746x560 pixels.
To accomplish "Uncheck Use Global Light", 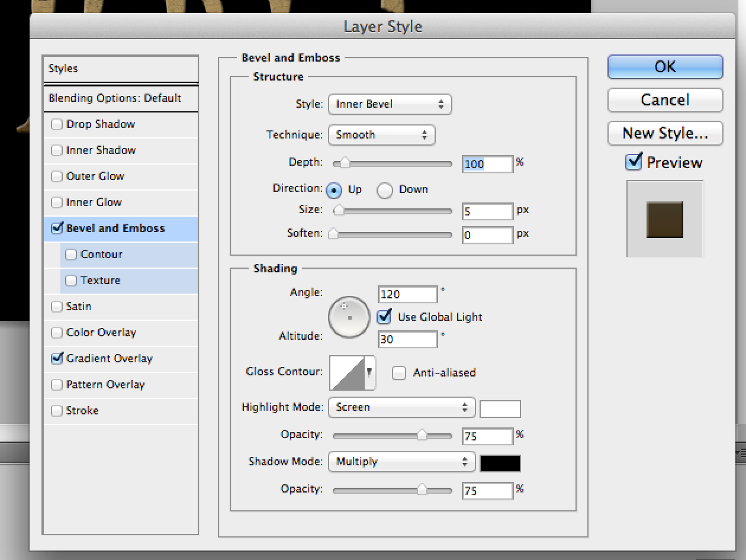I will pyautogui.click(x=384, y=317).
